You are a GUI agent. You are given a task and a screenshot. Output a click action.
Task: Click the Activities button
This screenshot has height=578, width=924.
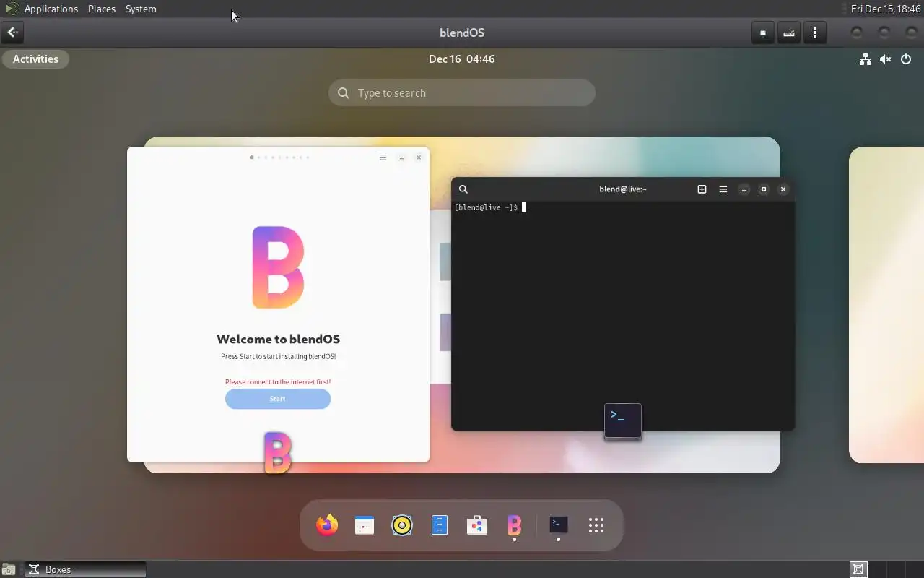[35, 59]
